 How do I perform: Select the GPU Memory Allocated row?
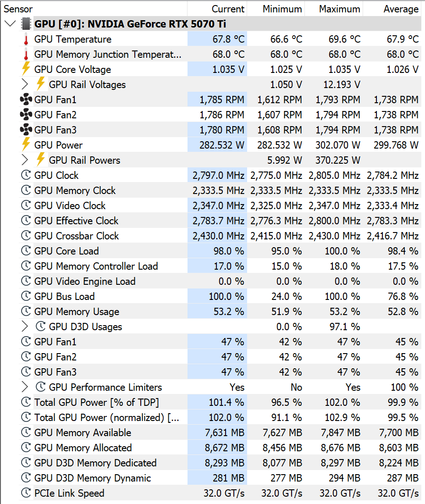click(220, 448)
